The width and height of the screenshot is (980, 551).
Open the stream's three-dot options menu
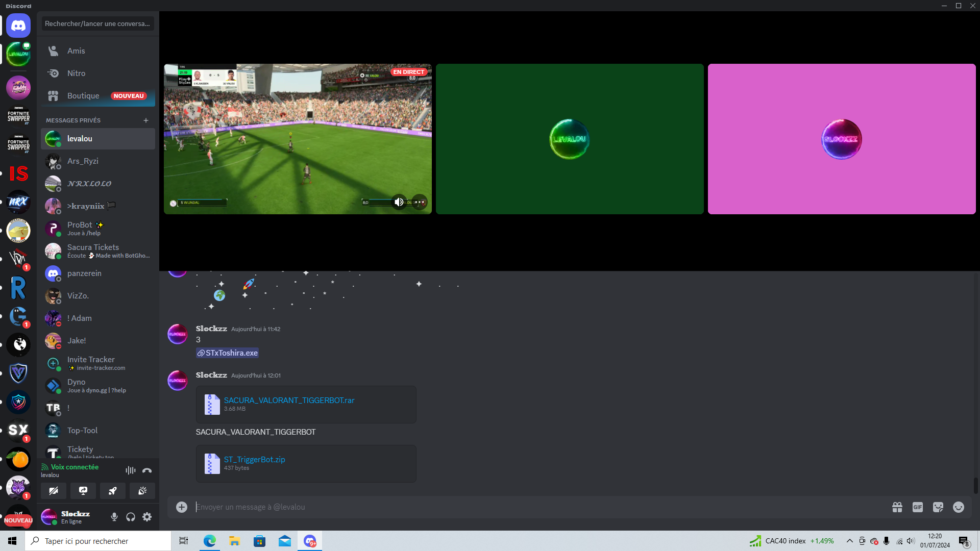pyautogui.click(x=420, y=203)
